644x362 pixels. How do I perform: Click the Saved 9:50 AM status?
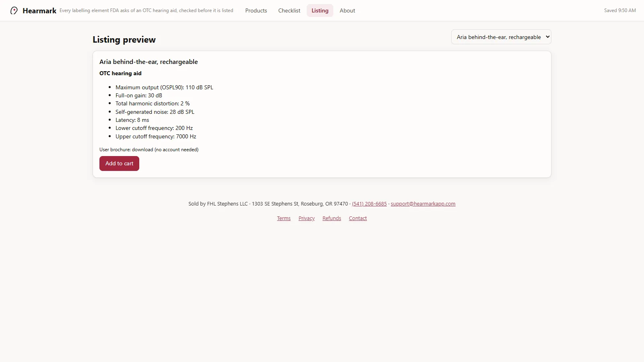[x=620, y=10]
